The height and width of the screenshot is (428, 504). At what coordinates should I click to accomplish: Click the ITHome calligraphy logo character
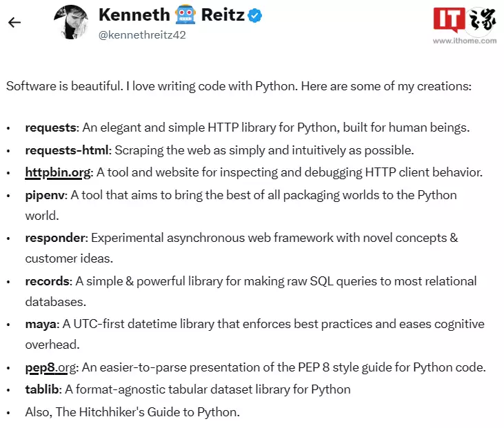coord(482,21)
